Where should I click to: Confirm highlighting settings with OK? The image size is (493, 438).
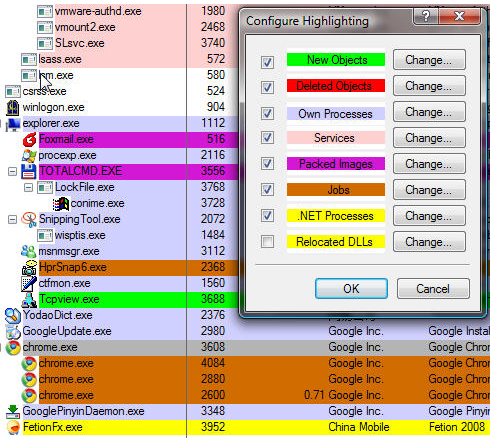tap(351, 289)
